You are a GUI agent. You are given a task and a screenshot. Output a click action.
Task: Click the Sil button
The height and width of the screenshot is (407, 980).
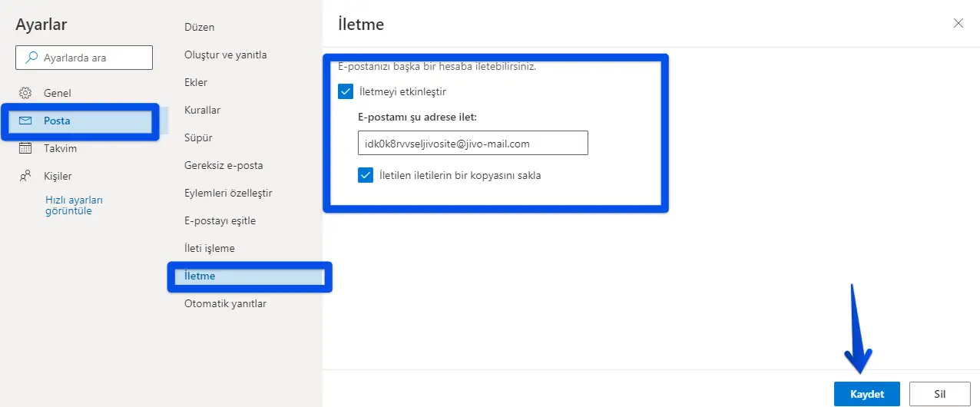point(939,394)
